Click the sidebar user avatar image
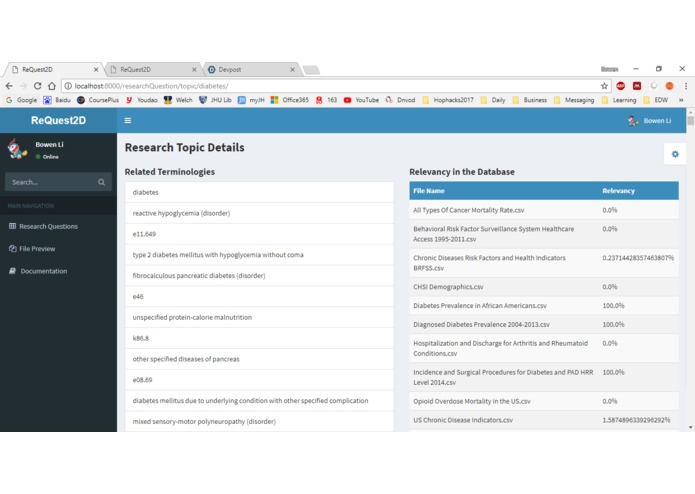 [17, 149]
